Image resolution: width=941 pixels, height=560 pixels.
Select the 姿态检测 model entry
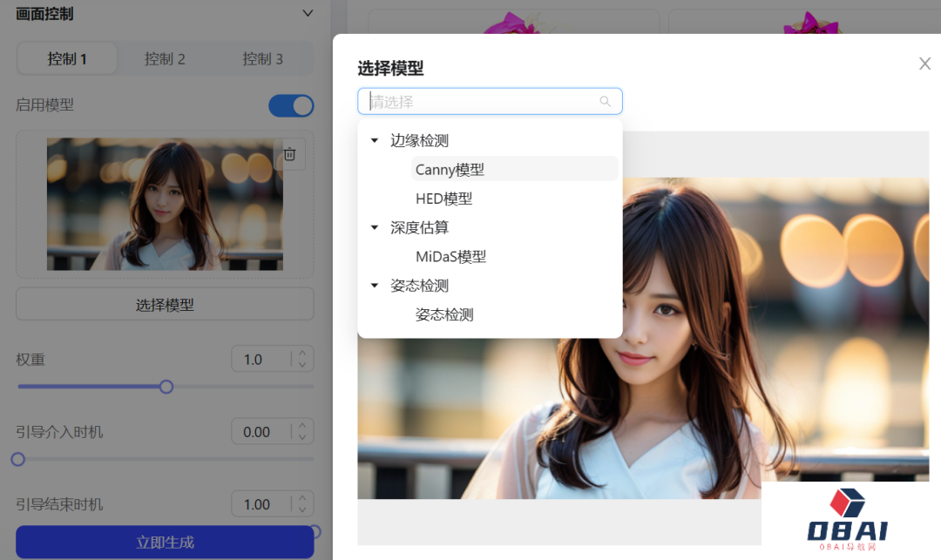click(444, 314)
